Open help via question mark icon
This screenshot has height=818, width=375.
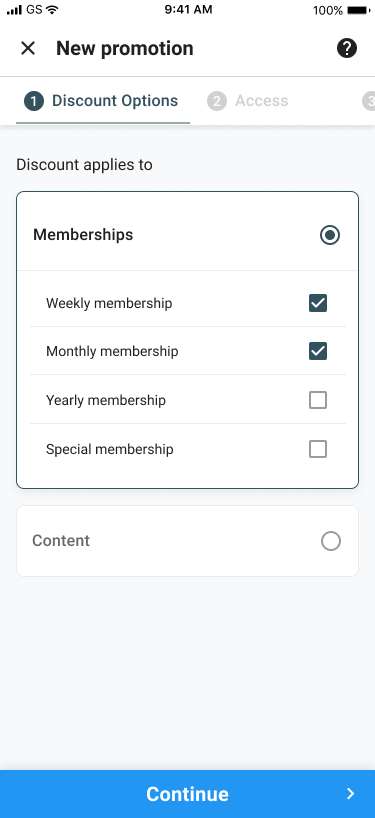(347, 49)
